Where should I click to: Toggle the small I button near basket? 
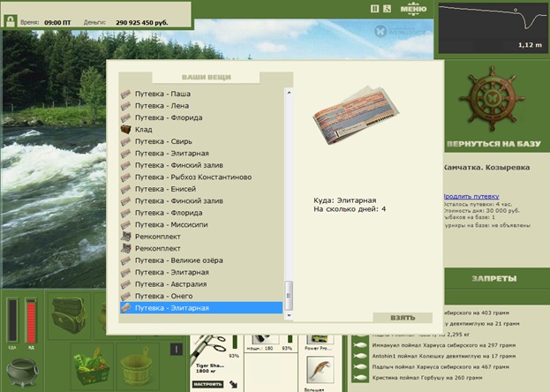(x=177, y=350)
